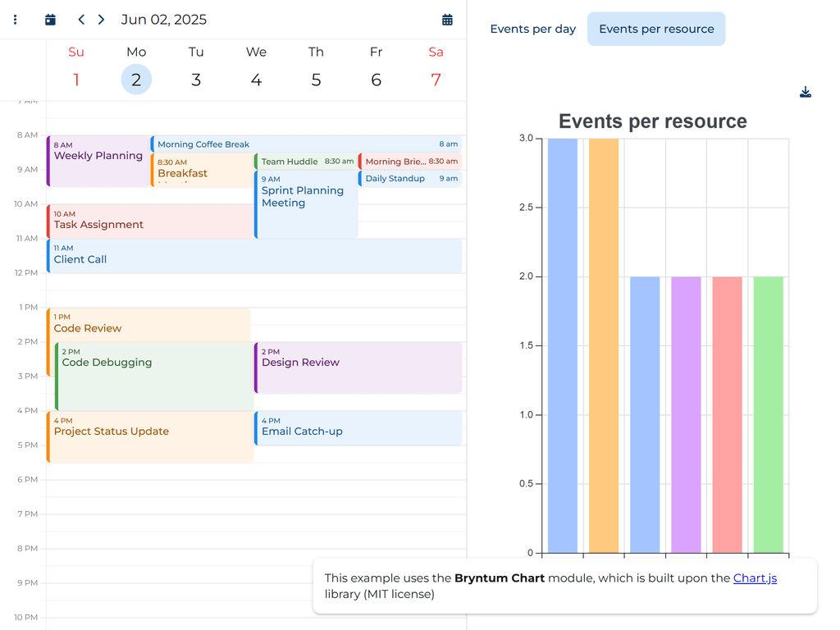Select Tuesday the 3rd in the week strip
840x630 pixels.
click(x=196, y=80)
